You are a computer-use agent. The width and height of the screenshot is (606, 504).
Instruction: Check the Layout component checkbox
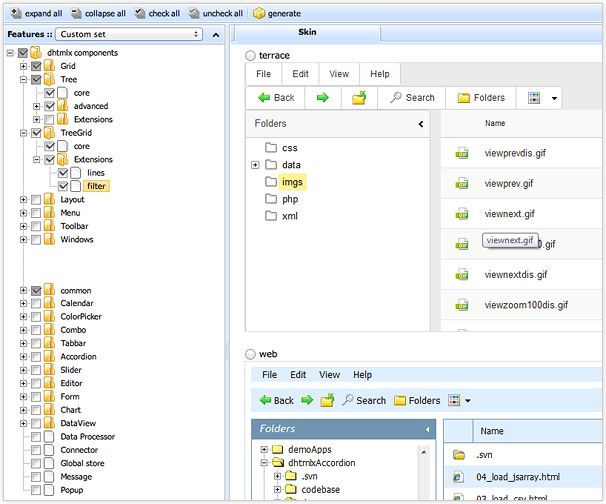pyautogui.click(x=36, y=200)
